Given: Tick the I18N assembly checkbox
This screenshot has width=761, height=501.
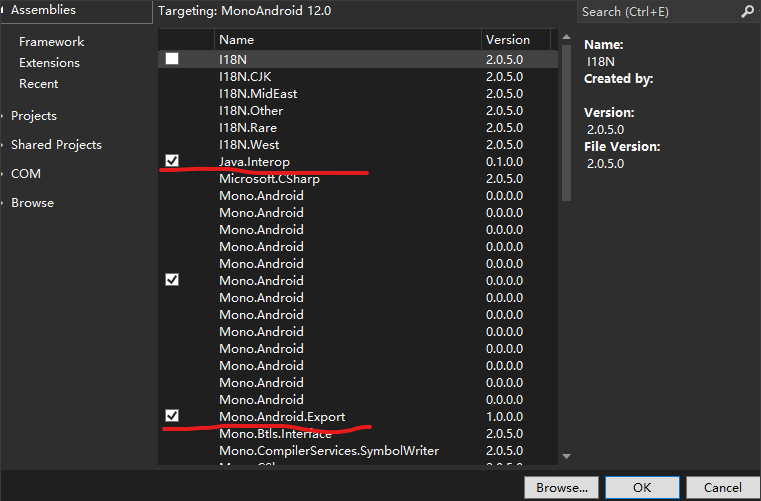Looking at the screenshot, I should (x=172, y=59).
